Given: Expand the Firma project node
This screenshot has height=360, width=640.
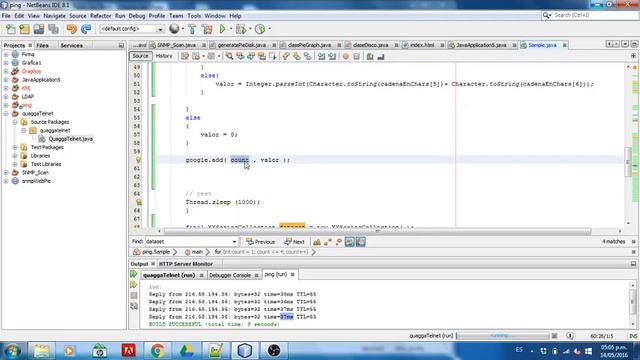Looking at the screenshot, I should (x=6, y=54).
